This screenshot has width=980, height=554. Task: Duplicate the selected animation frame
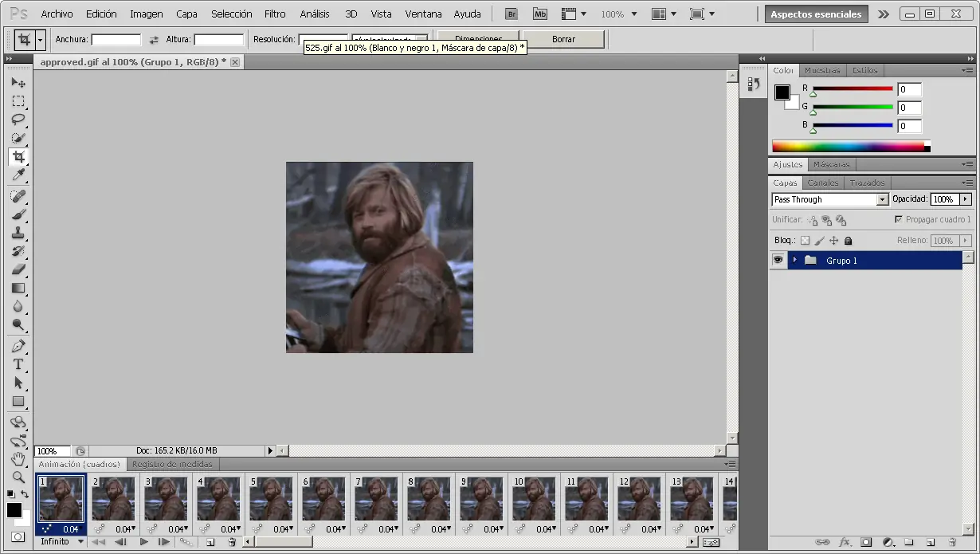click(x=210, y=542)
